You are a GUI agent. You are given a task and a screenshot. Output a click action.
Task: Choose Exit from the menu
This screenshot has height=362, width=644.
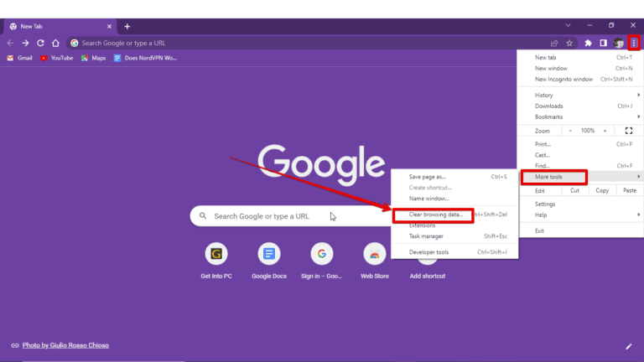point(581,230)
